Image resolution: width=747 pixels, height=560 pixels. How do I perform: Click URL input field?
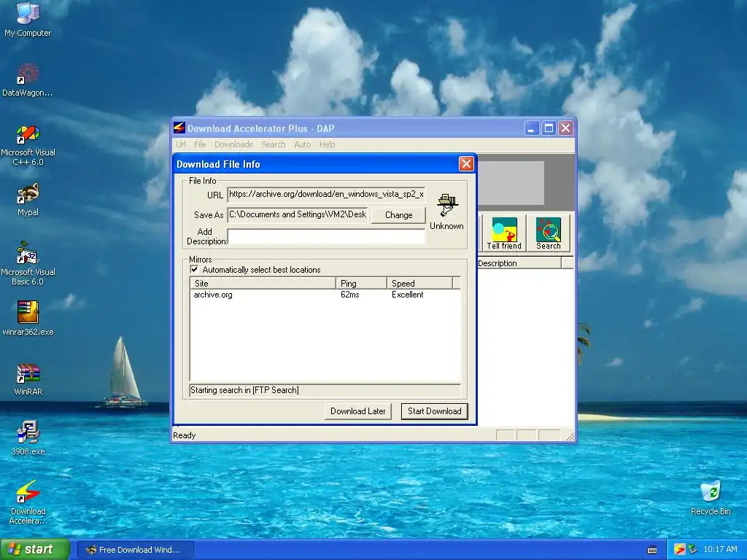tap(326, 194)
